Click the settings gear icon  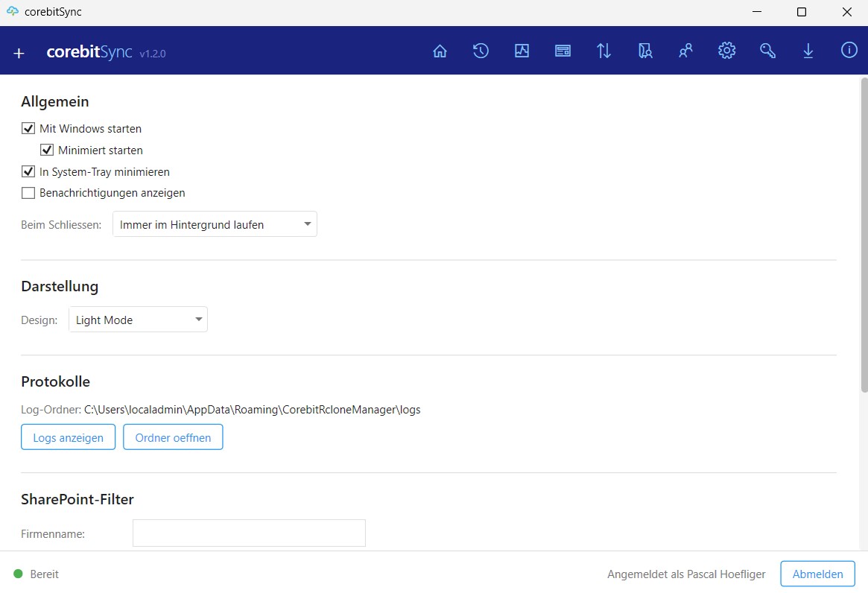pos(726,51)
